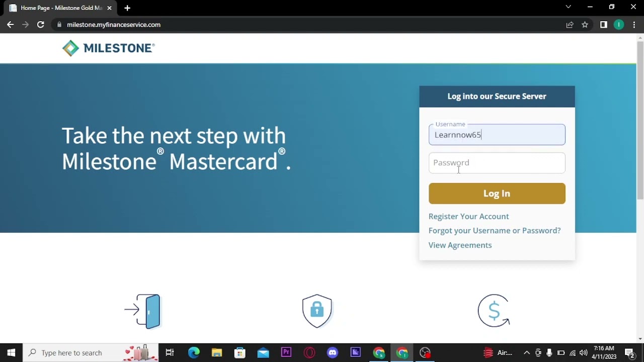The image size is (644, 362).
Task: Click the Windows taskbar search box
Action: pos(91,352)
